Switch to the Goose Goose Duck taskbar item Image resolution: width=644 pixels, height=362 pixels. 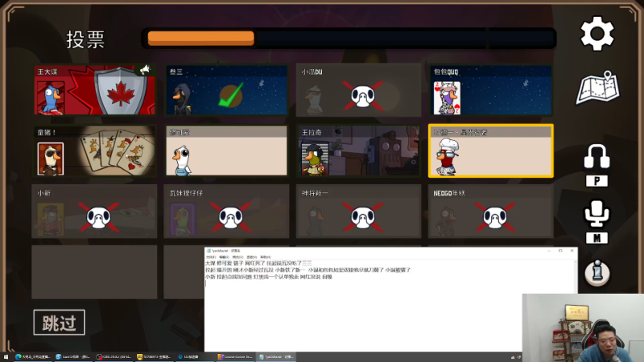coord(235,357)
